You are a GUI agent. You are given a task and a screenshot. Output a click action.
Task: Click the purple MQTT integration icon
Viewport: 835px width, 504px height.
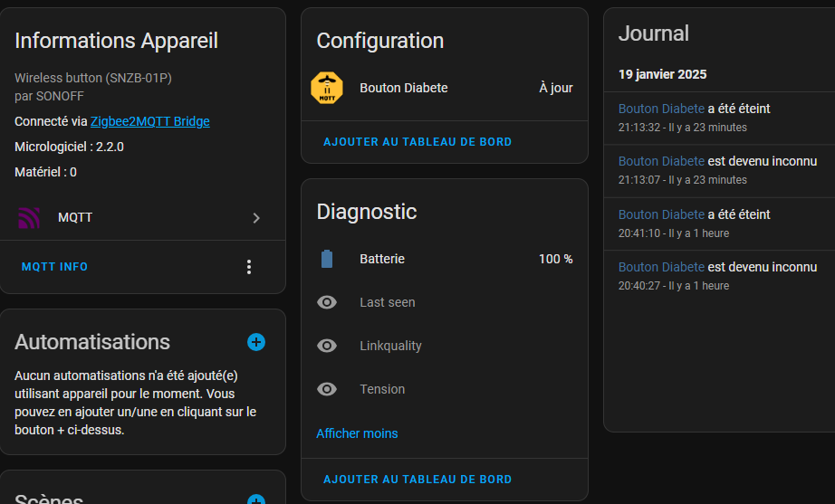point(29,218)
